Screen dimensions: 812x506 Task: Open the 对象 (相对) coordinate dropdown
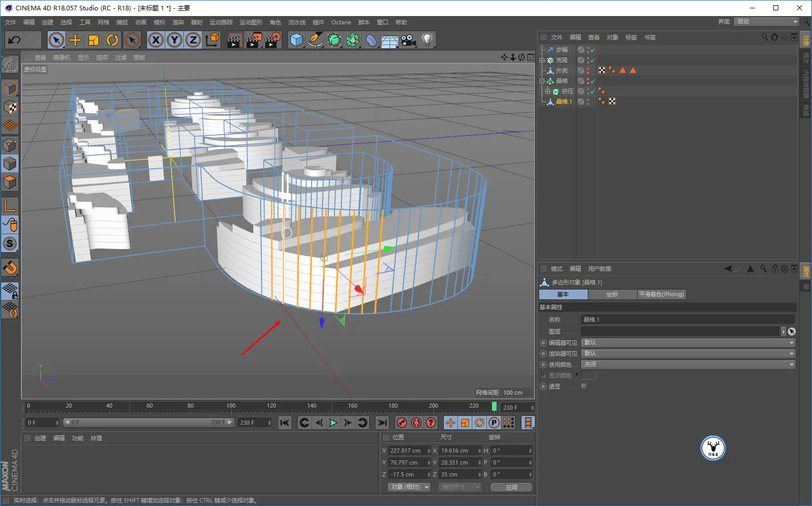click(409, 487)
